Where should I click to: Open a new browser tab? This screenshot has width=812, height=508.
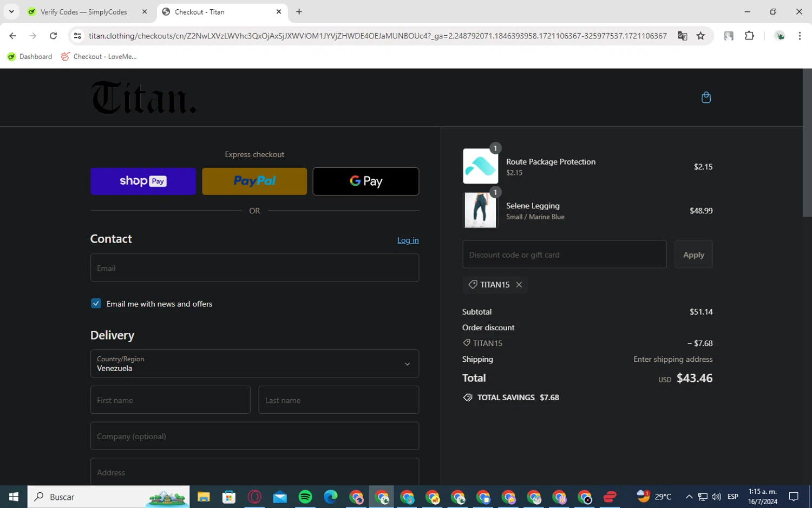click(299, 11)
